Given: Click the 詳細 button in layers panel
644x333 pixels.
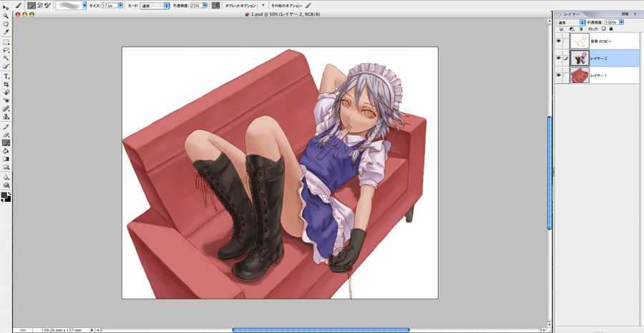Looking at the screenshot, I should click(x=625, y=14).
